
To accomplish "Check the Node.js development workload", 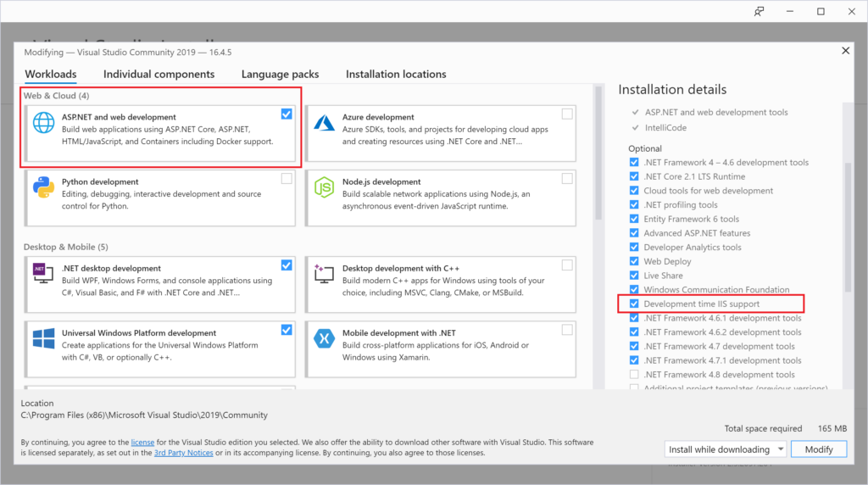I will click(x=567, y=178).
